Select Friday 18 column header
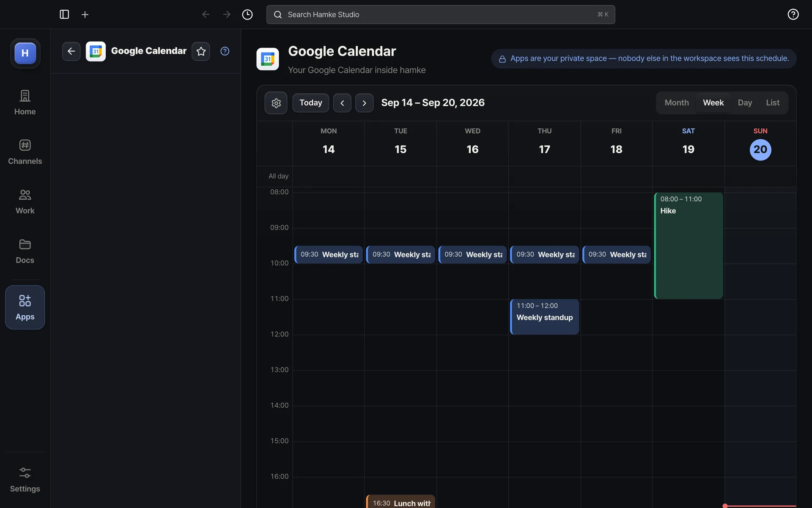Image resolution: width=812 pixels, height=508 pixels. click(616, 143)
